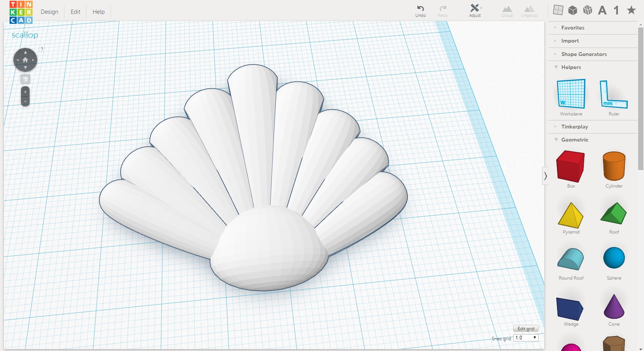Open the Design menu
This screenshot has height=351, width=644.
click(x=49, y=12)
